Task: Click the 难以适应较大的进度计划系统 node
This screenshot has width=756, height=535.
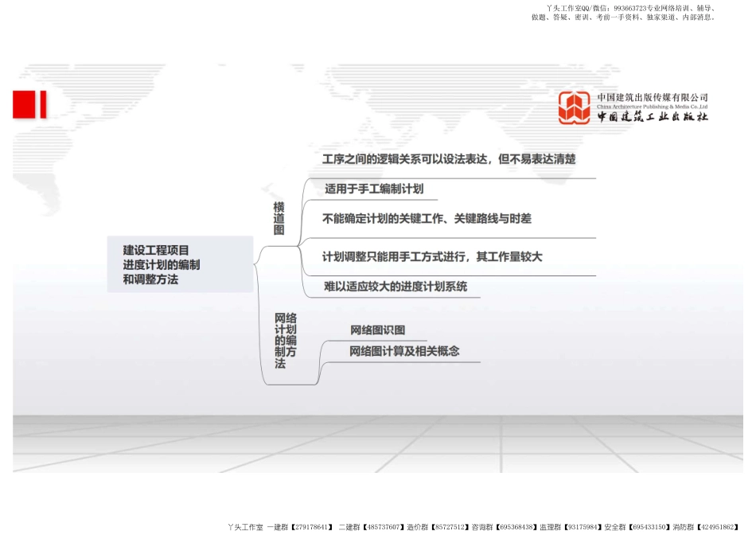Action: coord(395,285)
